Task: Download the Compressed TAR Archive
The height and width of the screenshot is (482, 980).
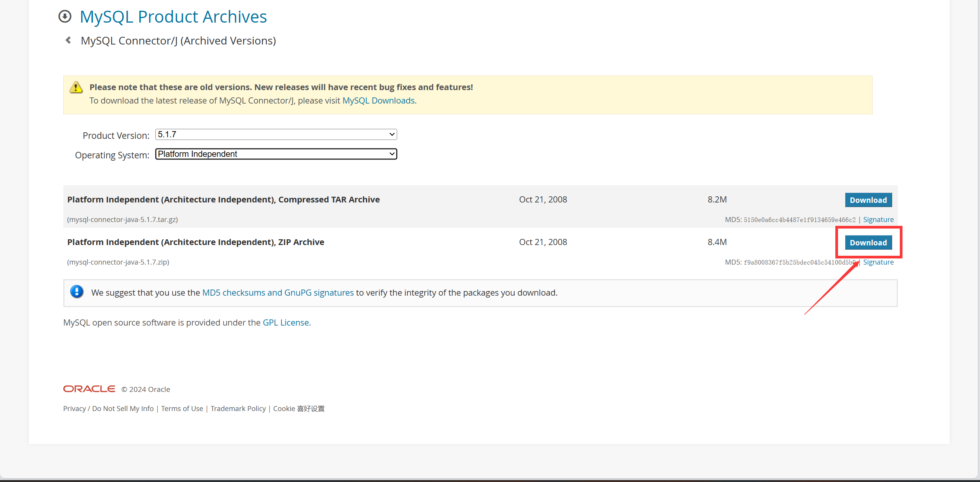Action: point(868,200)
